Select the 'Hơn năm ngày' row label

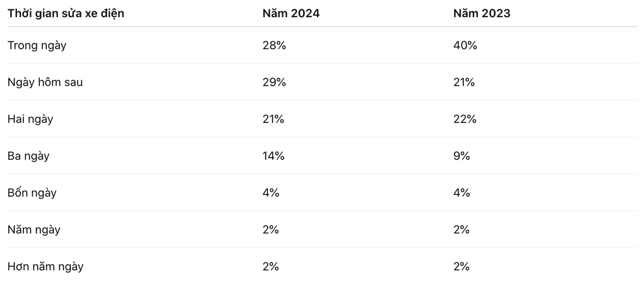[x=45, y=267]
